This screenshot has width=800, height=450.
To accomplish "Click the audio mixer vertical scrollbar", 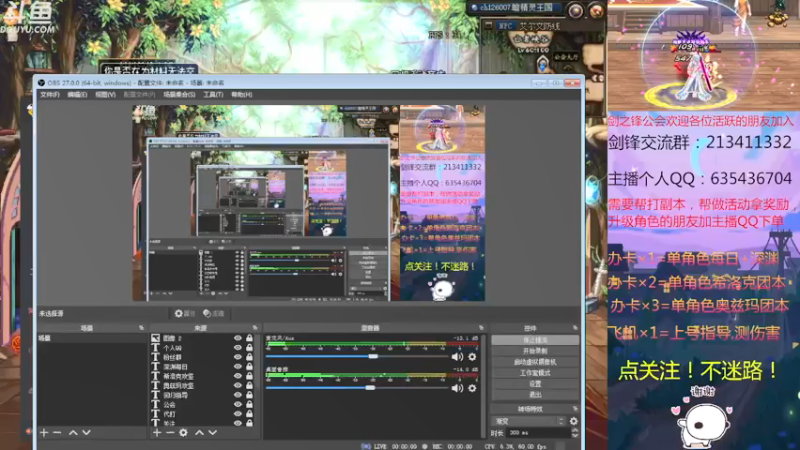I will [483, 385].
